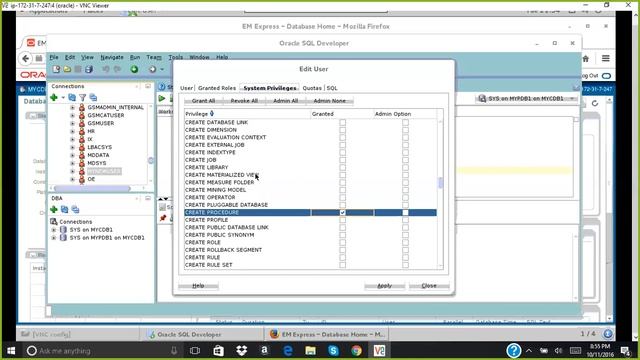Screen dimensions: 640x360
Task: Expand the MDSYS user node
Action: (x=73, y=163)
